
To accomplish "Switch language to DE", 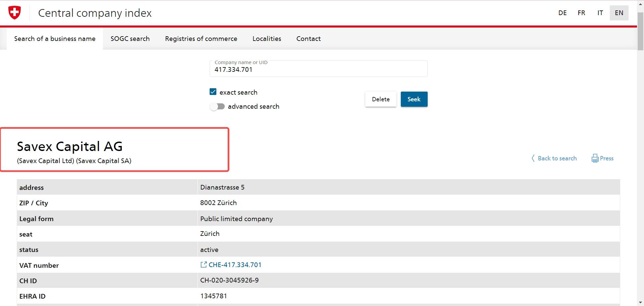I will pyautogui.click(x=562, y=13).
